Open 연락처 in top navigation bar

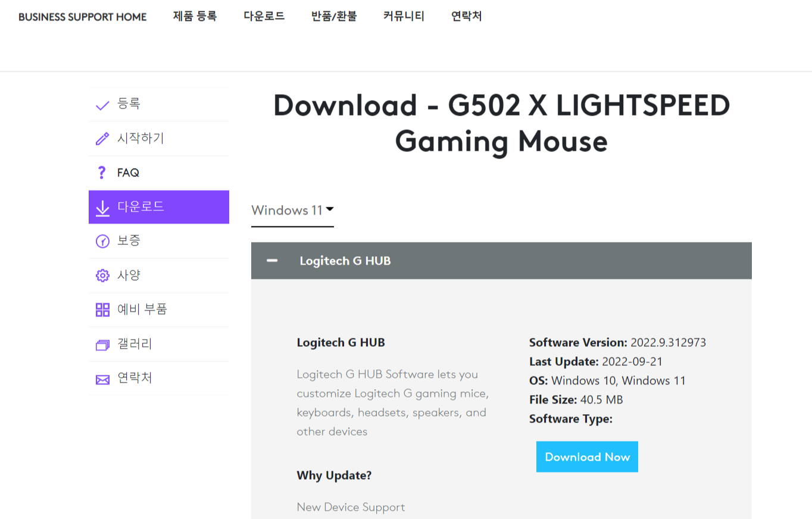pos(467,16)
